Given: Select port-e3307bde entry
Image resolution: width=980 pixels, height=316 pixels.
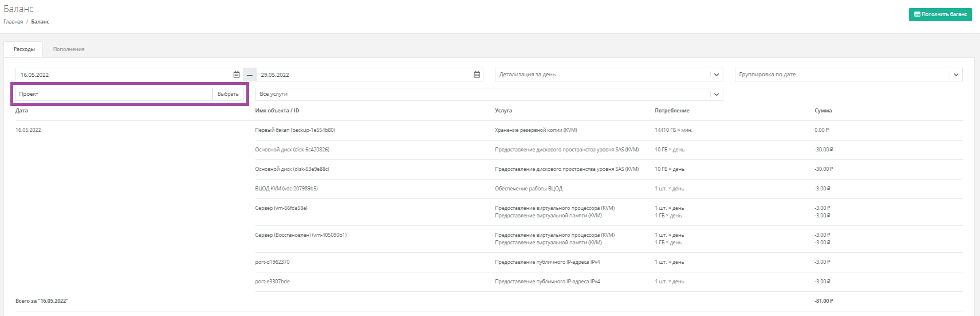Looking at the screenshot, I should click(x=272, y=282).
